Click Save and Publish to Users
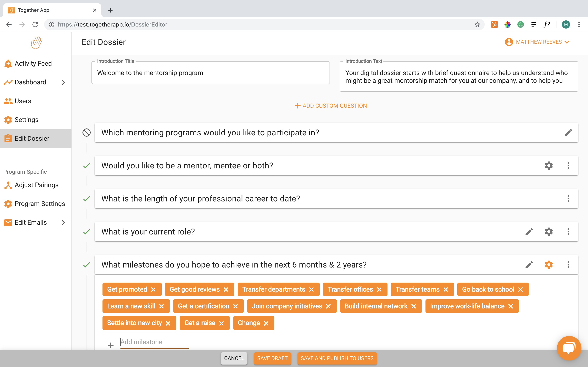The image size is (588, 367). point(337,358)
